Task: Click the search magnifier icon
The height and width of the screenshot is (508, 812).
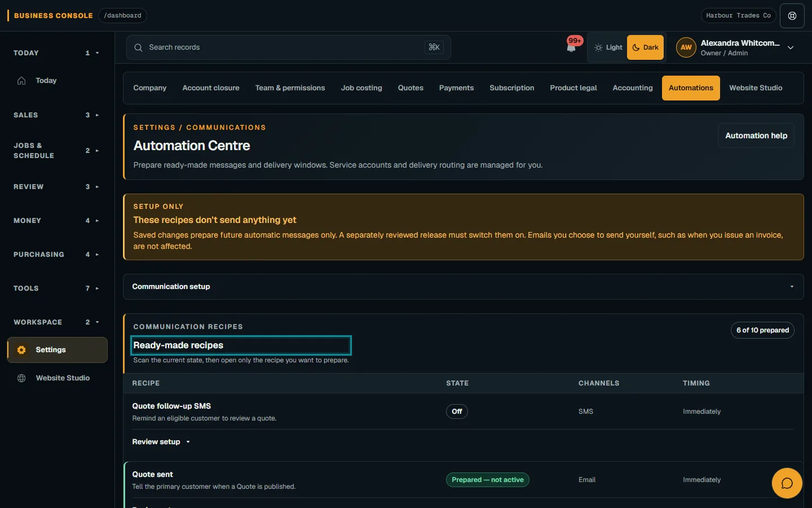Action: click(x=138, y=47)
